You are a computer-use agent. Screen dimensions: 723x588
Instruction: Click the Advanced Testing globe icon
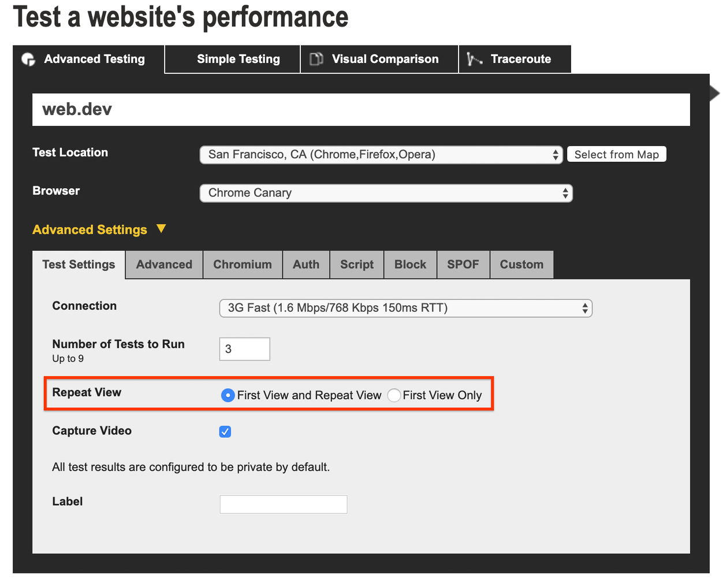tap(29, 59)
